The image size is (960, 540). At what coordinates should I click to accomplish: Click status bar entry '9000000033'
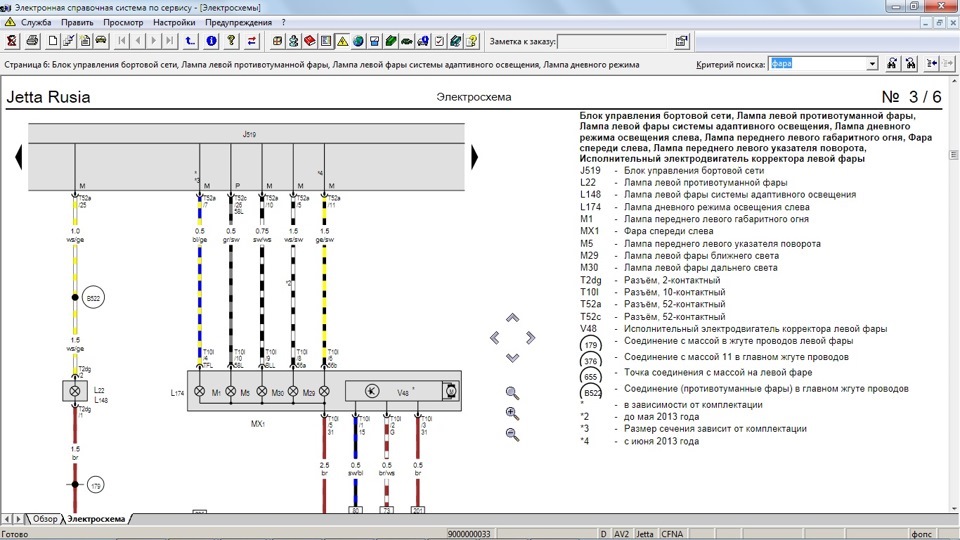pos(468,534)
